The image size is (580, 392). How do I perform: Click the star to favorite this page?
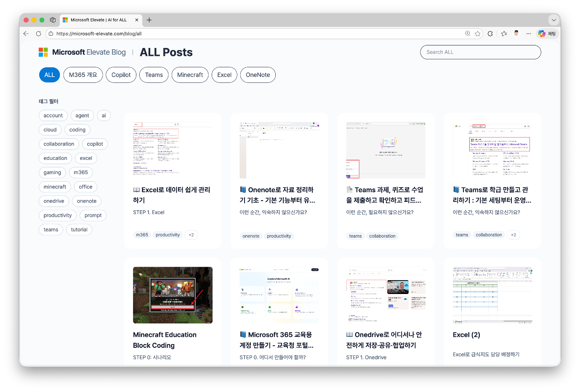[x=477, y=34]
